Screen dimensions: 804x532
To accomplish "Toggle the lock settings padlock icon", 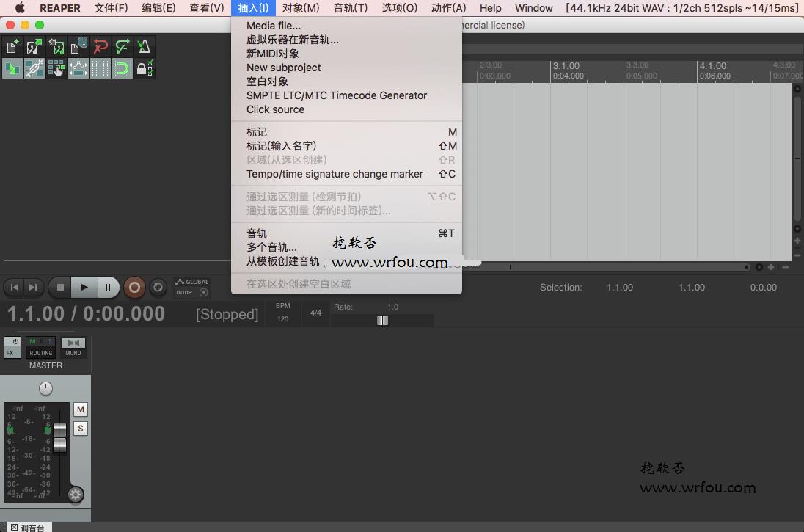I will pyautogui.click(x=144, y=68).
